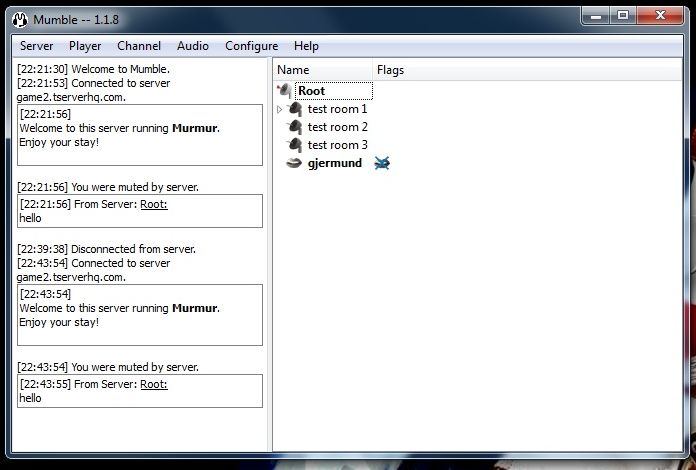Viewport: 696px width, 470px height.
Task: Minimize the Mumble window
Action: [596, 16]
